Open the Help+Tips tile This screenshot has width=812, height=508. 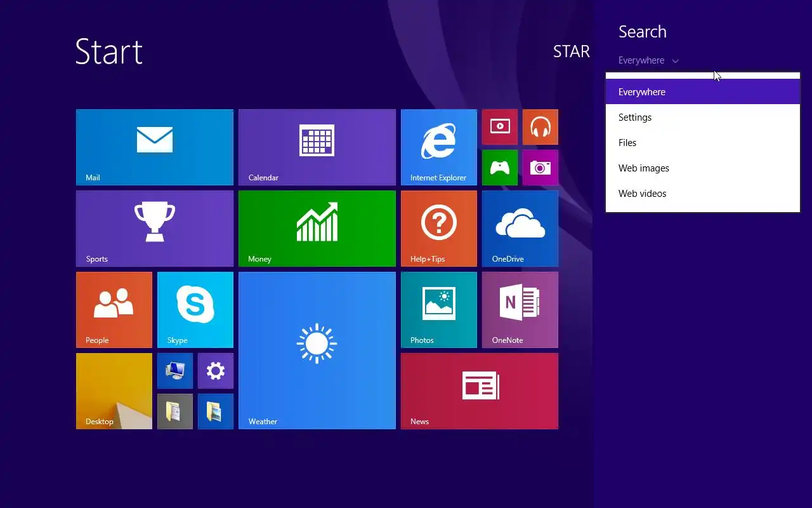[x=439, y=229]
